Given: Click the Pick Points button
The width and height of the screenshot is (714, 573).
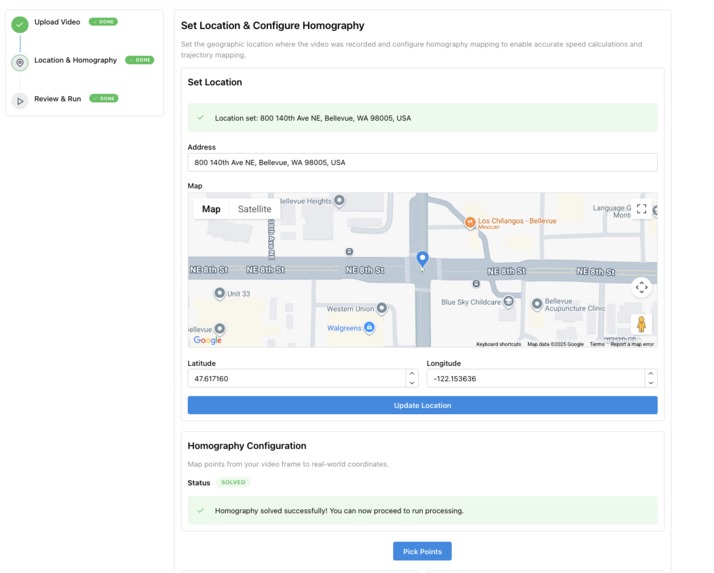Looking at the screenshot, I should coord(423,551).
